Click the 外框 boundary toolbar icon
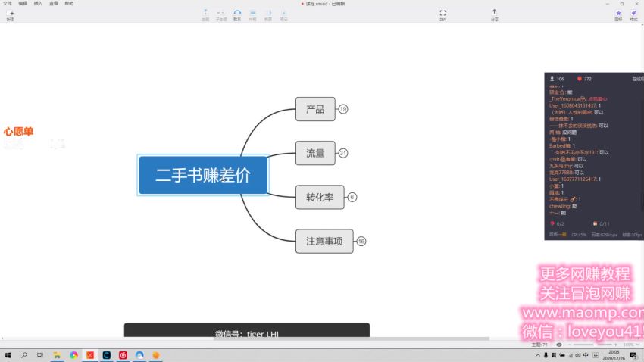The width and height of the screenshot is (644, 362). [252, 16]
